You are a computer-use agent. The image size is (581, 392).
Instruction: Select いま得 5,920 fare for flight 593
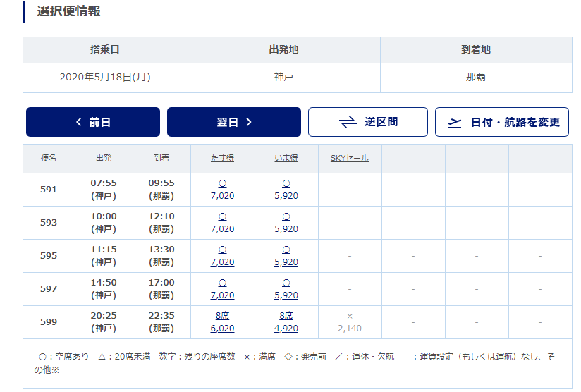point(286,229)
